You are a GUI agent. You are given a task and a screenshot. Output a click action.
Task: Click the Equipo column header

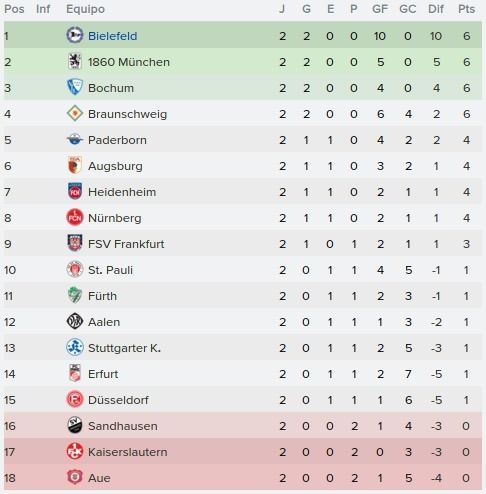pyautogui.click(x=85, y=9)
